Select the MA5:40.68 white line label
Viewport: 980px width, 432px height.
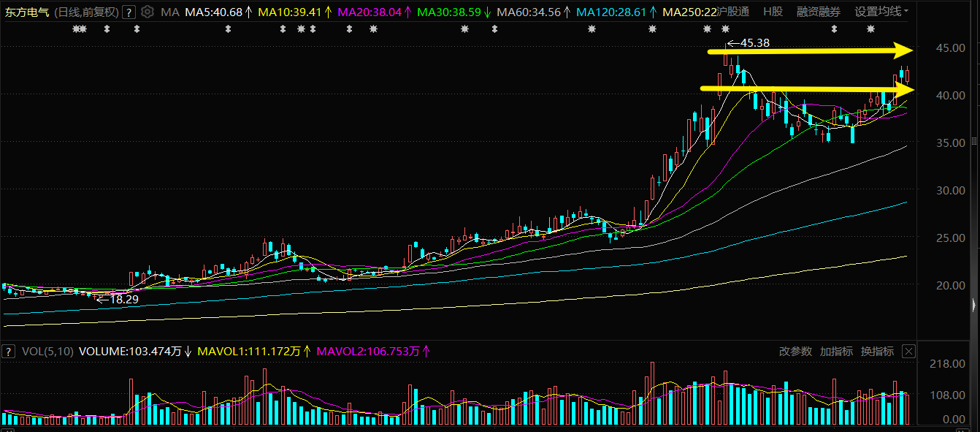(x=213, y=12)
